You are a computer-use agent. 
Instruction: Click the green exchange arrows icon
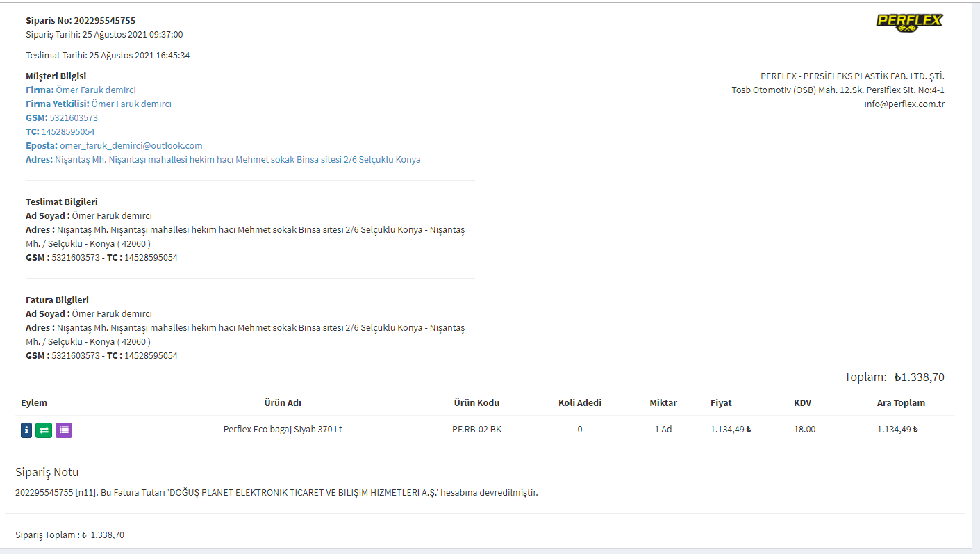tap(44, 430)
